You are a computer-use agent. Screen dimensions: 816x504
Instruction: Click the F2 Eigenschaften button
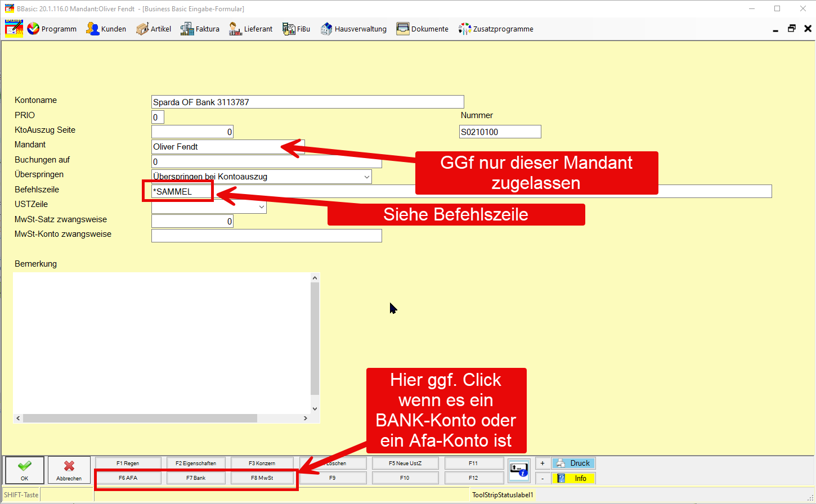pyautogui.click(x=196, y=463)
